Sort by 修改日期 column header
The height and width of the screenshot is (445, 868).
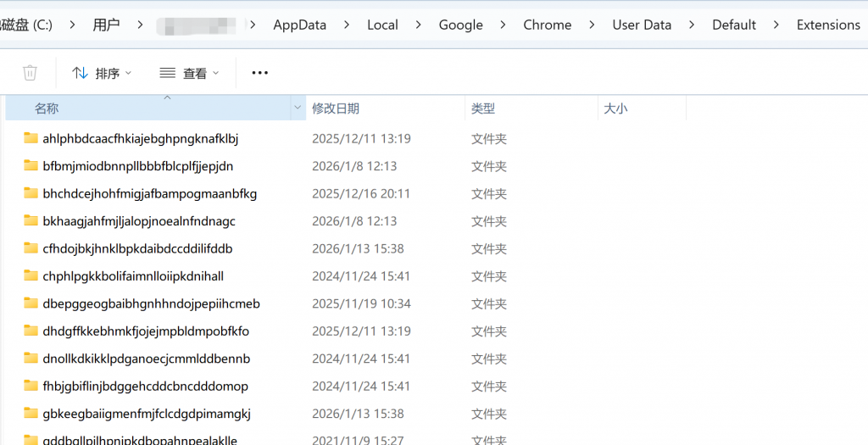point(336,108)
